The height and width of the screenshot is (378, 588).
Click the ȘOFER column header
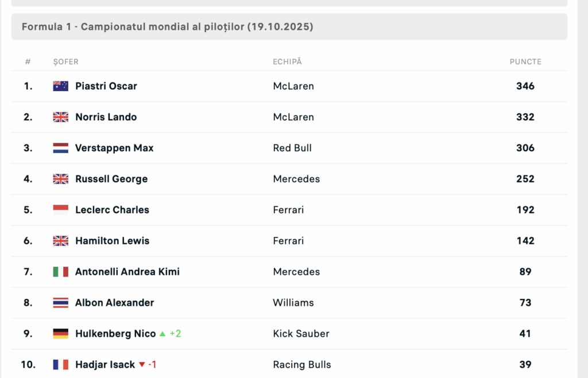point(65,62)
